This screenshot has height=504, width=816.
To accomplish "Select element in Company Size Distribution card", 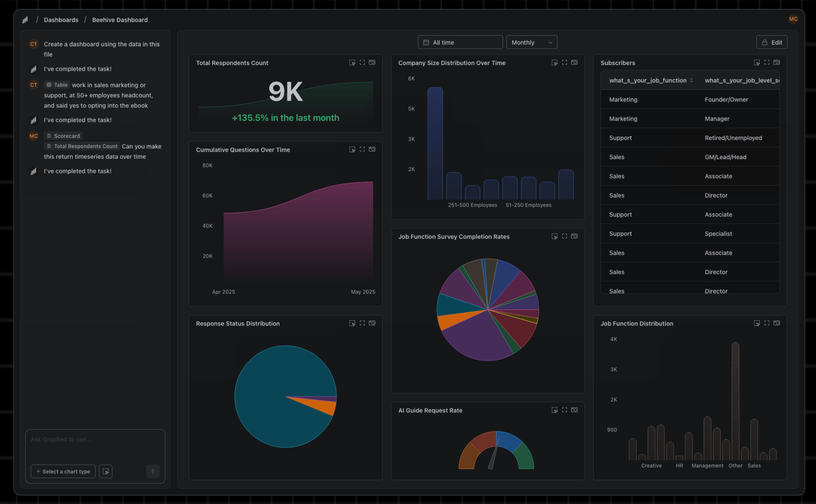I will [x=554, y=62].
